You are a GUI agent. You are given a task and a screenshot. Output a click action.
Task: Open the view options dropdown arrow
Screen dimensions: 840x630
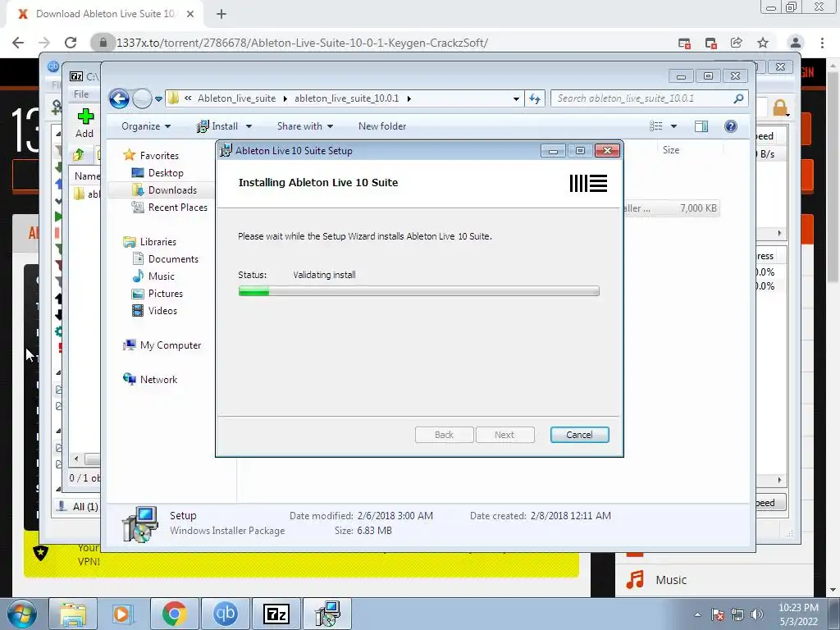[674, 126]
